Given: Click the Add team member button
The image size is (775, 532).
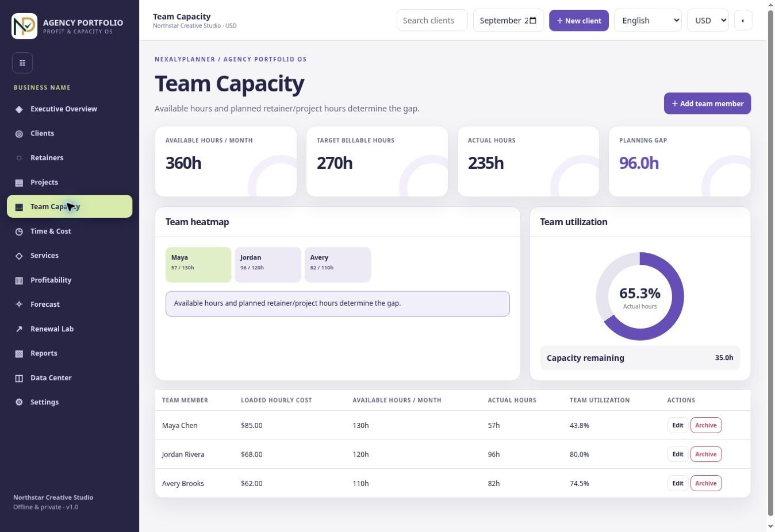Looking at the screenshot, I should tap(707, 103).
